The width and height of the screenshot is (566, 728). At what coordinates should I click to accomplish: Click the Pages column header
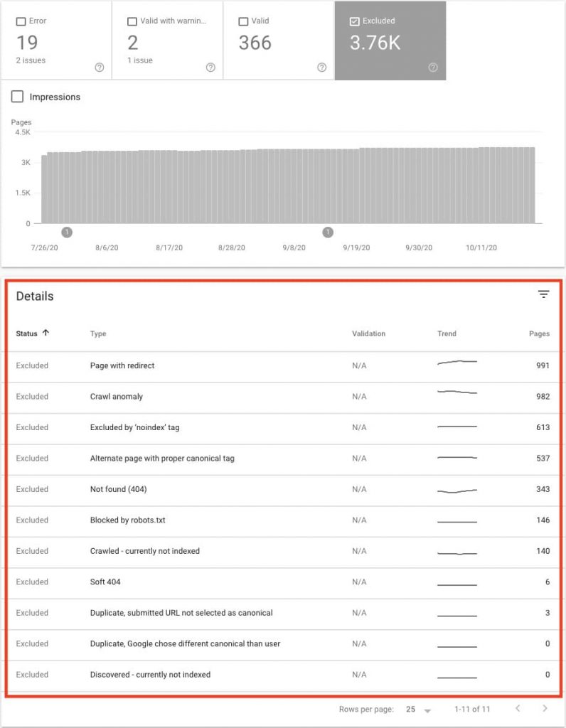539,333
